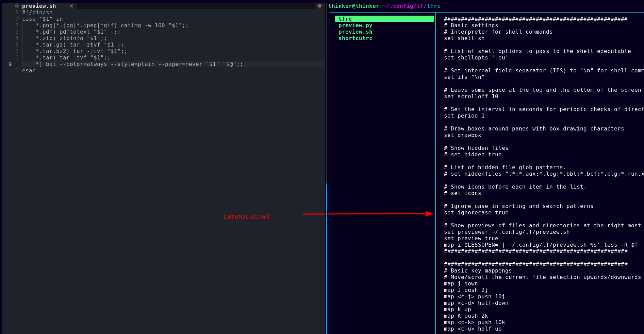Screen dimensions: 644x334
Task: Click the "# Move/scroll the current file selection" comment
Action: click(542, 277)
